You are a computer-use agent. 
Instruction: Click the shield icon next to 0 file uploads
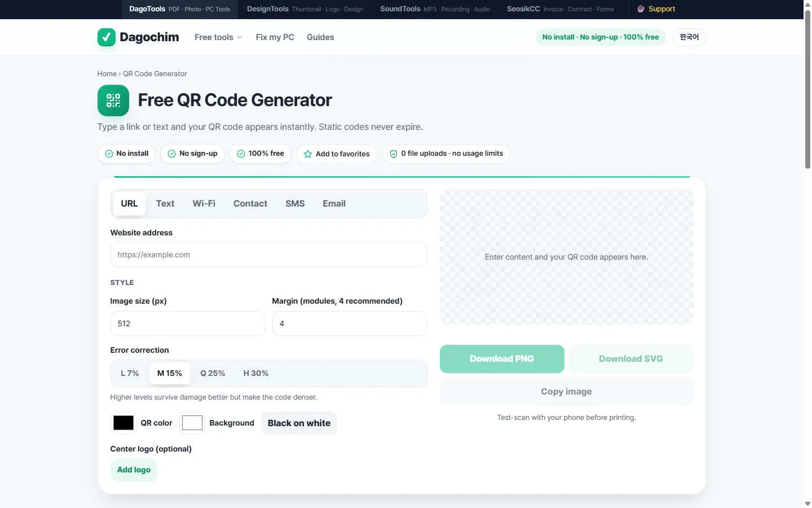394,154
